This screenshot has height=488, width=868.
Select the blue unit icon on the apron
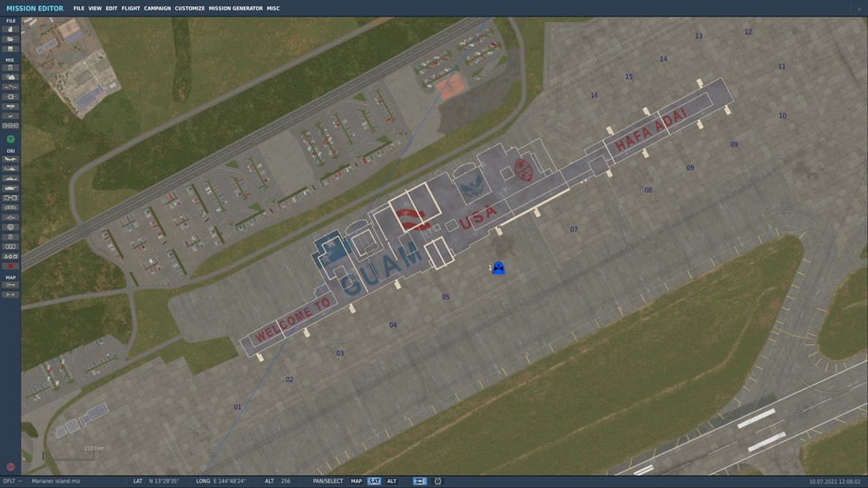498,268
